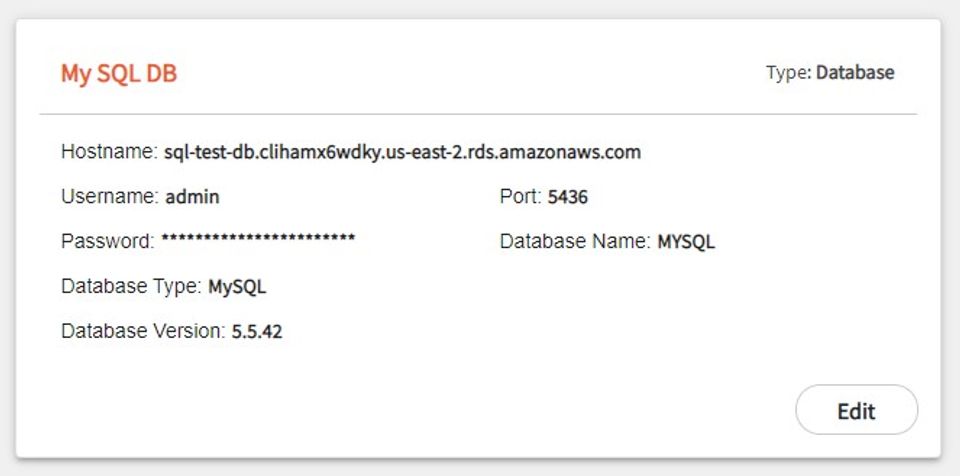
Task: Click the admin username value
Action: point(192,197)
